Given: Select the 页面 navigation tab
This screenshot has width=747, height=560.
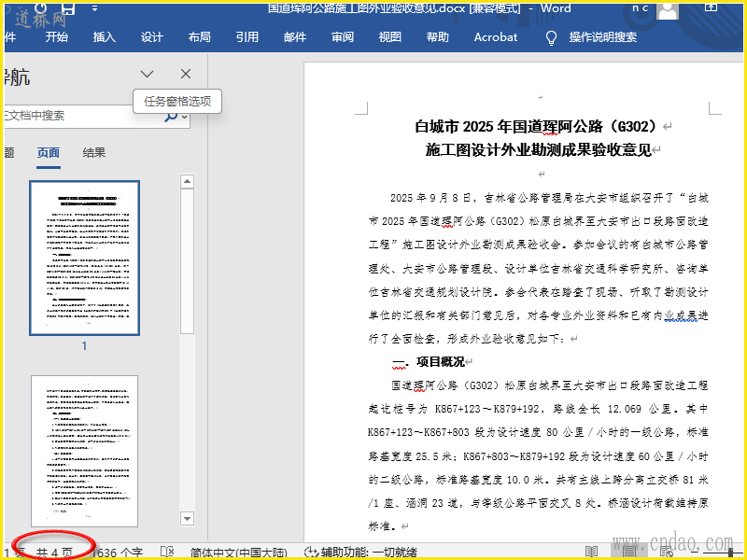Looking at the screenshot, I should tap(49, 153).
